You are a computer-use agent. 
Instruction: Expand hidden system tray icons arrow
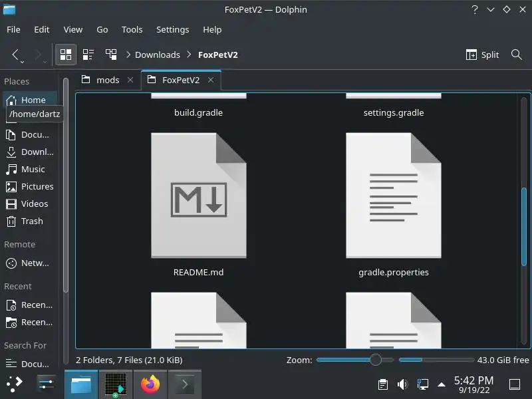[442, 384]
